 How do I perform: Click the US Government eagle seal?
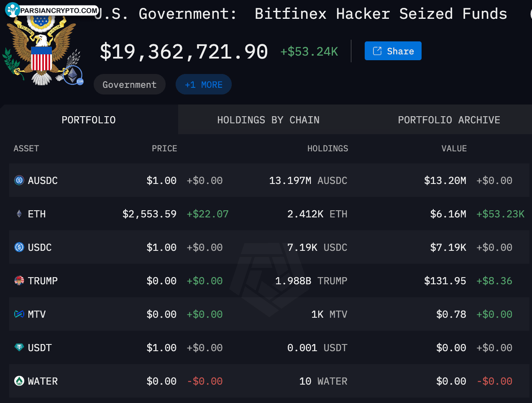pyautogui.click(x=41, y=49)
